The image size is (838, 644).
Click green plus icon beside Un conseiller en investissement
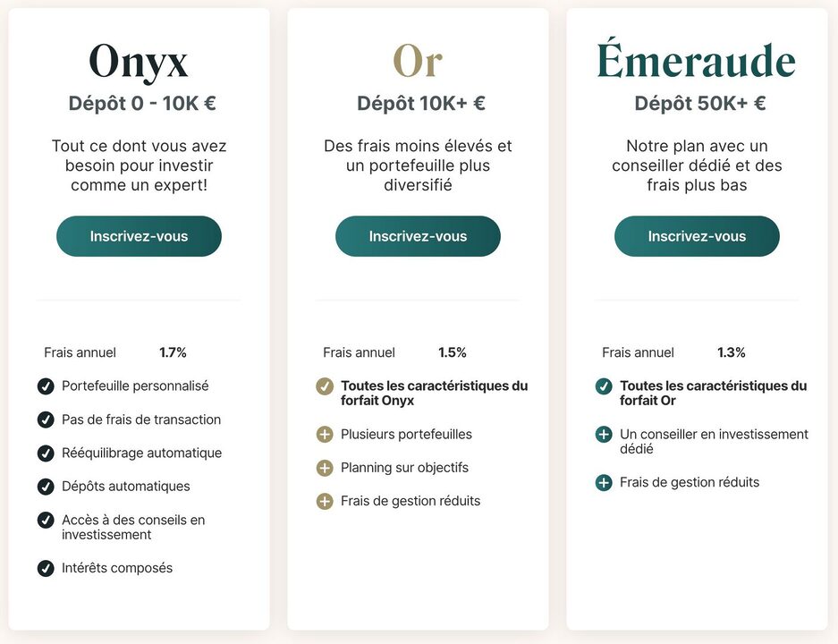[x=604, y=434]
